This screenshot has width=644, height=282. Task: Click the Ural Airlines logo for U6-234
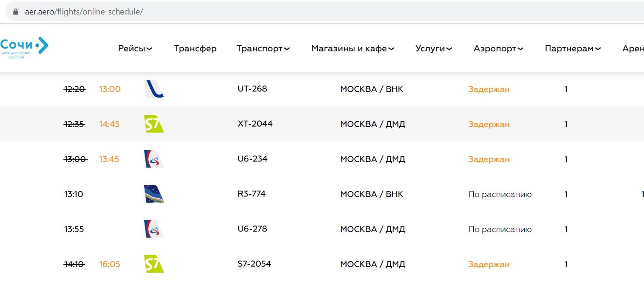(x=154, y=159)
